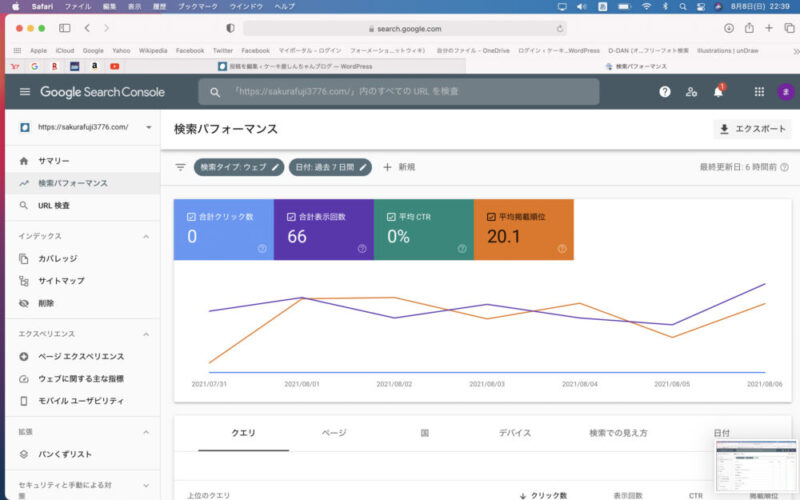Open the notifications bell

[718, 92]
